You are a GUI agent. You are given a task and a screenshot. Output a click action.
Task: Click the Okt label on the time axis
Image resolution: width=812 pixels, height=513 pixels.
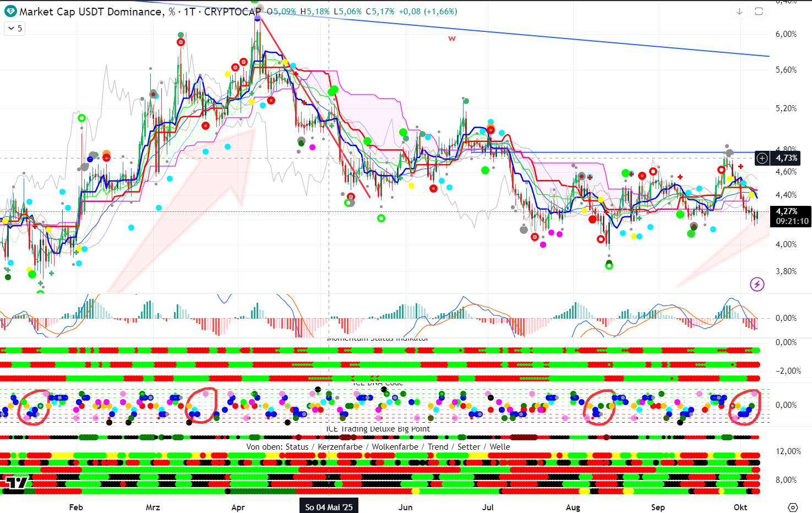[x=740, y=507]
